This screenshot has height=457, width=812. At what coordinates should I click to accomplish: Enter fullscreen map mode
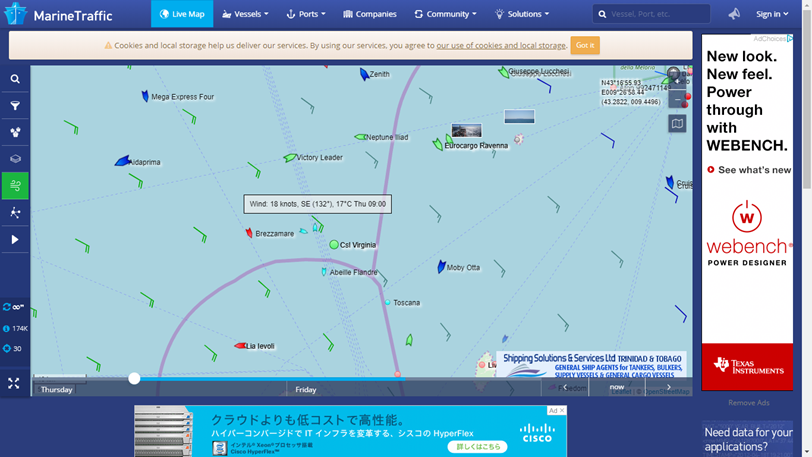(x=14, y=383)
